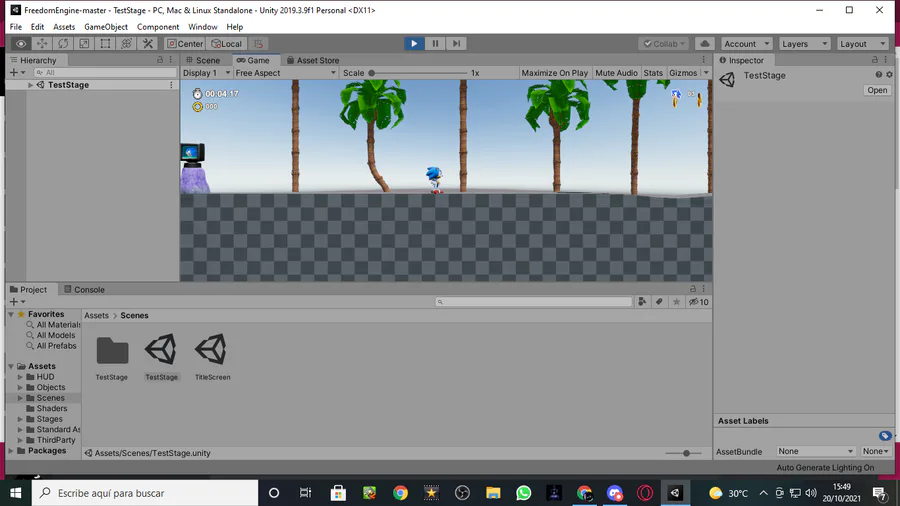Open Hierarchy panel options menu
The image size is (900, 506).
[170, 60]
